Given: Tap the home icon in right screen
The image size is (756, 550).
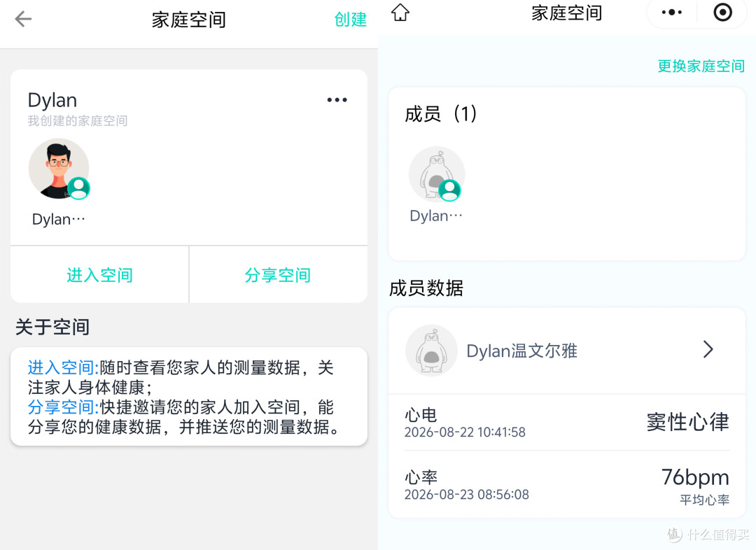Looking at the screenshot, I should pos(400,13).
